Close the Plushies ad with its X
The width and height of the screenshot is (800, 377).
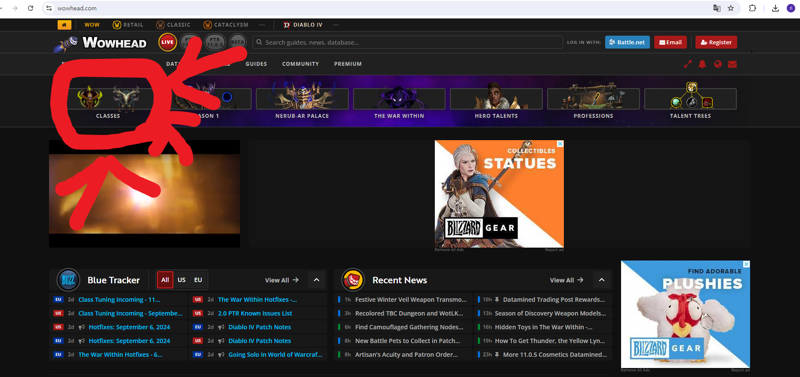pos(746,264)
